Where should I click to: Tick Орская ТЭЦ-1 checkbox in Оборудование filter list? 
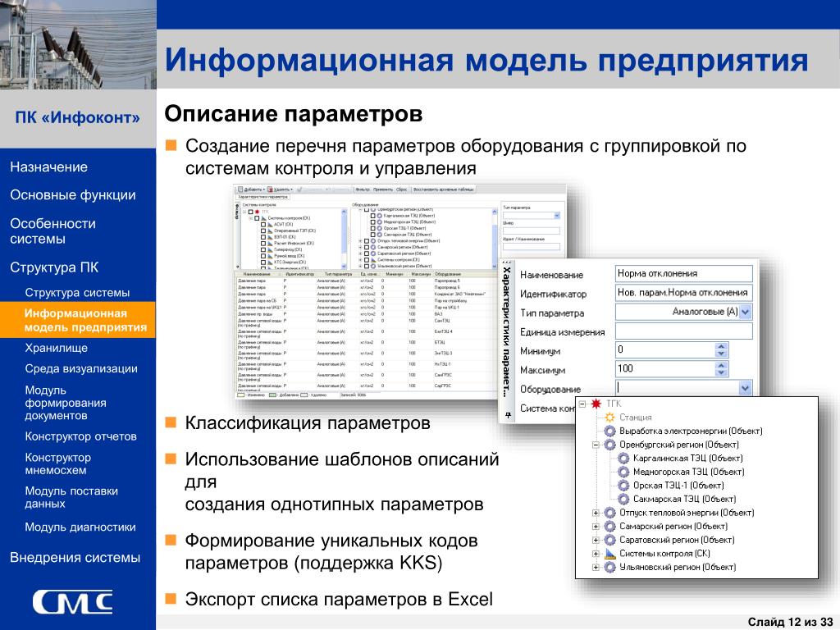[373, 228]
